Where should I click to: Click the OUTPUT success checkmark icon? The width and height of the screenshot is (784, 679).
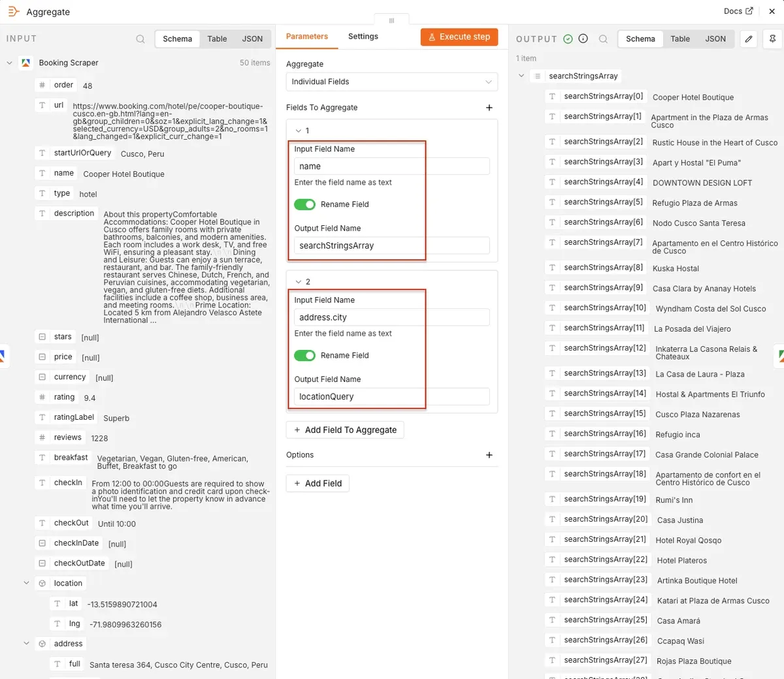coord(568,39)
